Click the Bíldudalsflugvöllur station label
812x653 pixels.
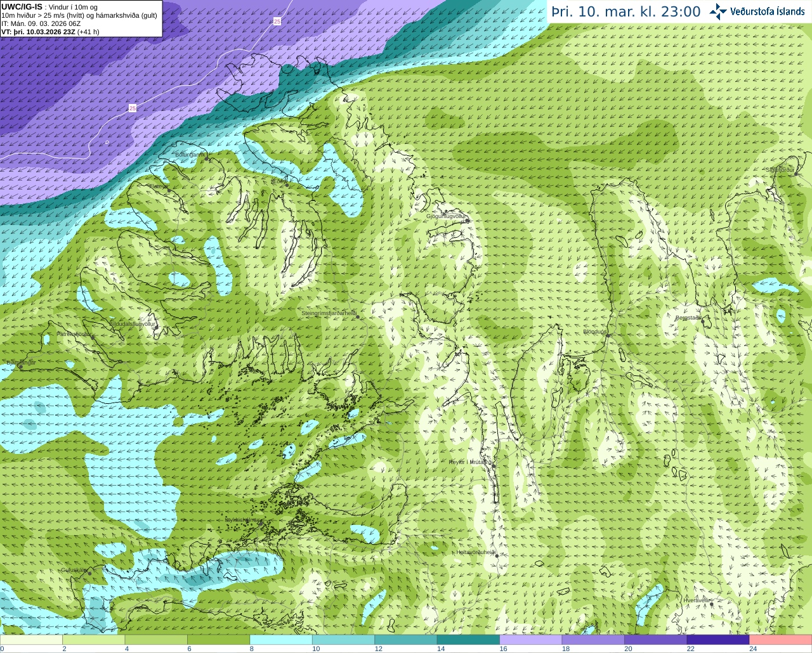pyautogui.click(x=133, y=323)
